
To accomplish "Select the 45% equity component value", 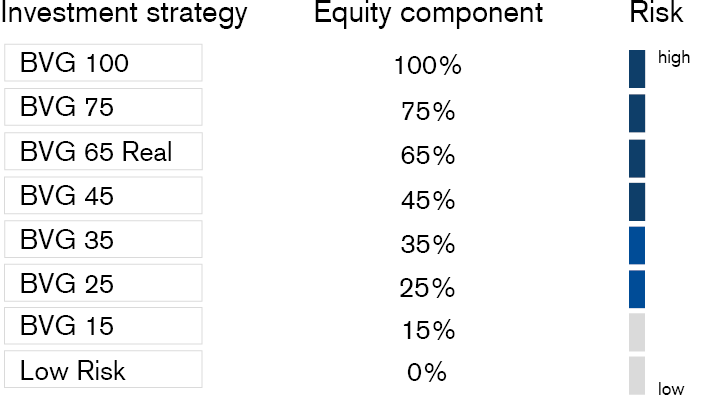I will [x=427, y=199].
